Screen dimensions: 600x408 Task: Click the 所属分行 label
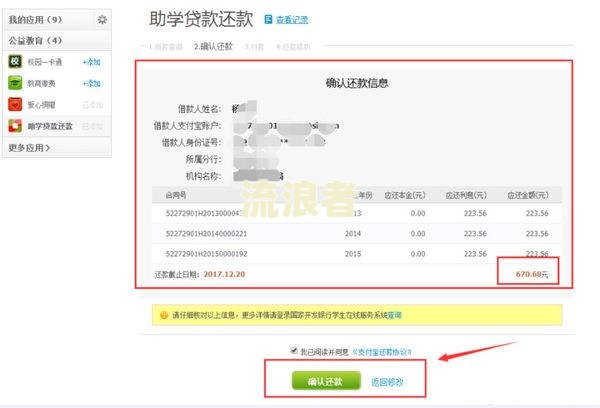pyautogui.click(x=204, y=159)
